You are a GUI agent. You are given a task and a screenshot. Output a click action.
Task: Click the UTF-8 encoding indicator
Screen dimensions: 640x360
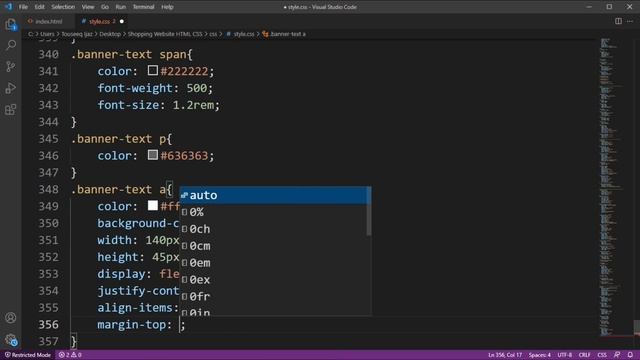(564, 355)
